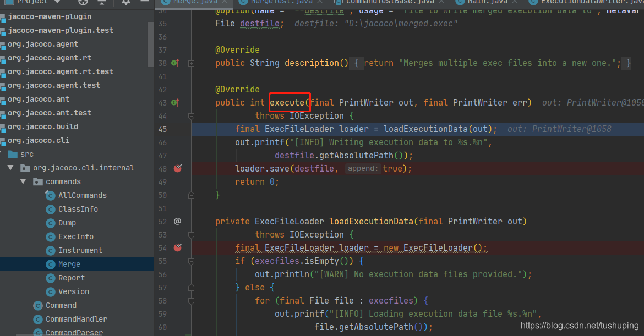Collapse the for loop fold on line 58
Viewport: 644px width, 336px height.
pyautogui.click(x=191, y=301)
